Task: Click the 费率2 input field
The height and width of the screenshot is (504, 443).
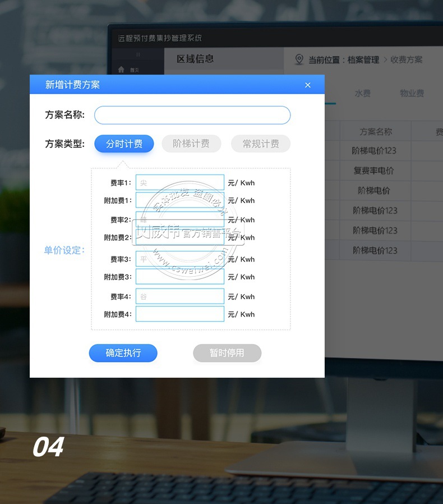Action: [180, 219]
